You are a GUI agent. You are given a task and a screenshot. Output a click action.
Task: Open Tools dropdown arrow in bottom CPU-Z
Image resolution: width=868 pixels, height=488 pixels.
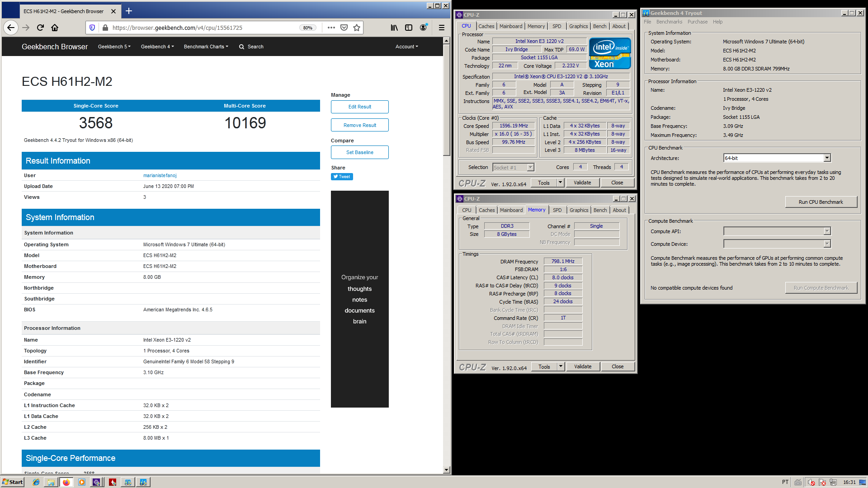[561, 366]
